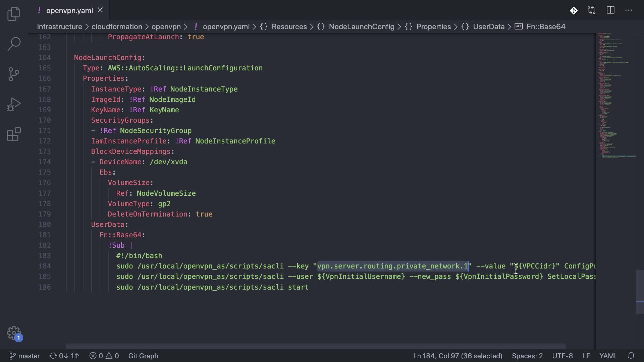This screenshot has height=362, width=644.
Task: Change the YAML language mode
Action: tap(608, 356)
